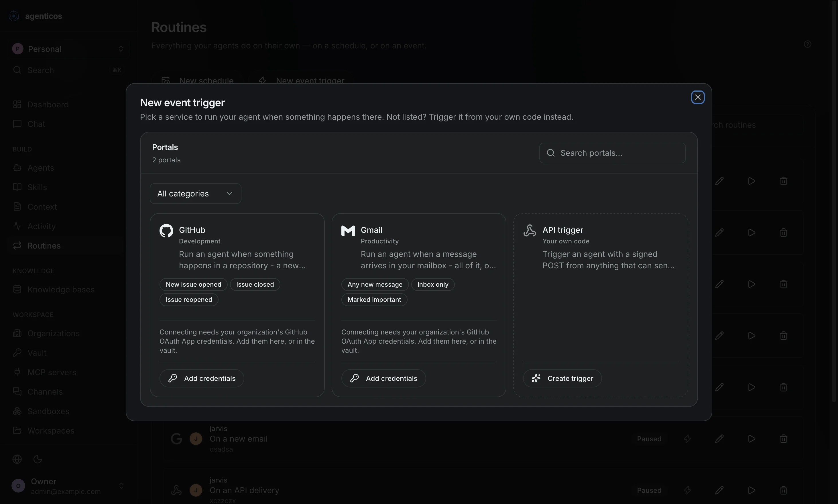Run the "On a new email" routine now
838x504 pixels.
(x=752, y=439)
